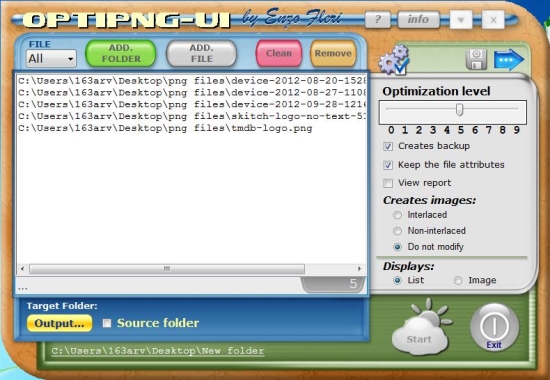
Task: Click the Exit power button
Action: click(494, 327)
